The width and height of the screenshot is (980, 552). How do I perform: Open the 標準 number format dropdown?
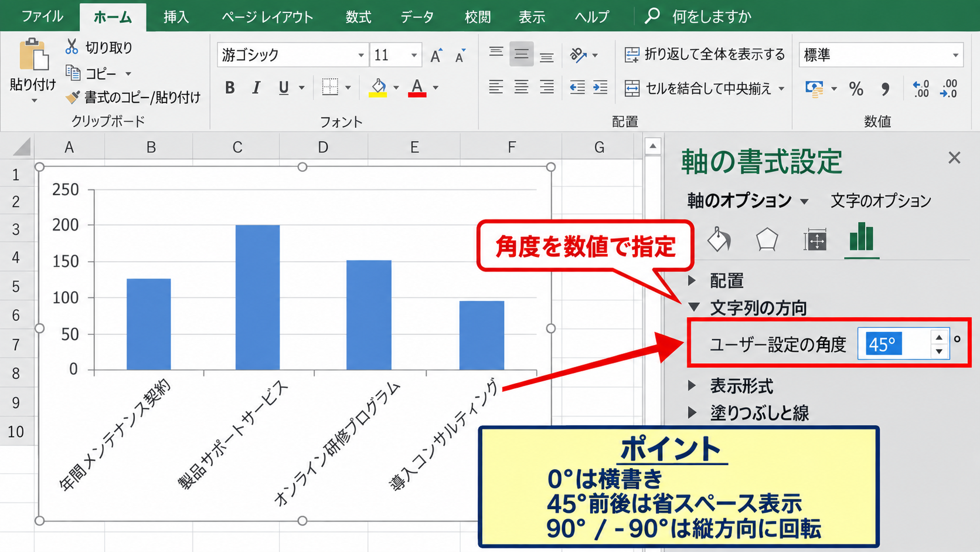point(955,55)
